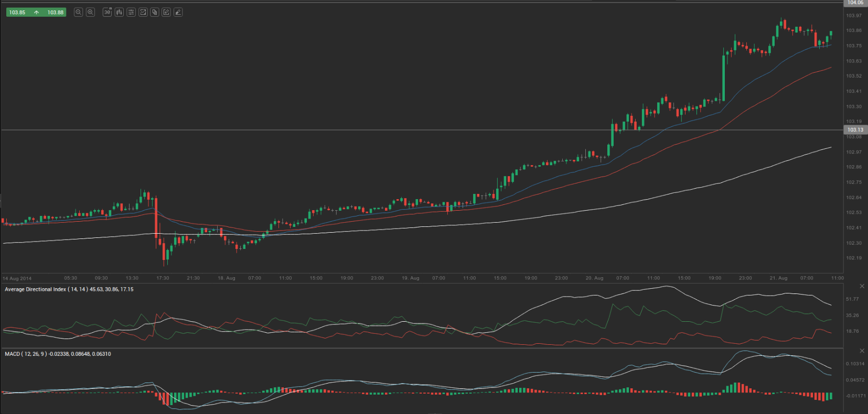Click the 104.06 price label at top
The height and width of the screenshot is (414, 868).
(x=855, y=3)
